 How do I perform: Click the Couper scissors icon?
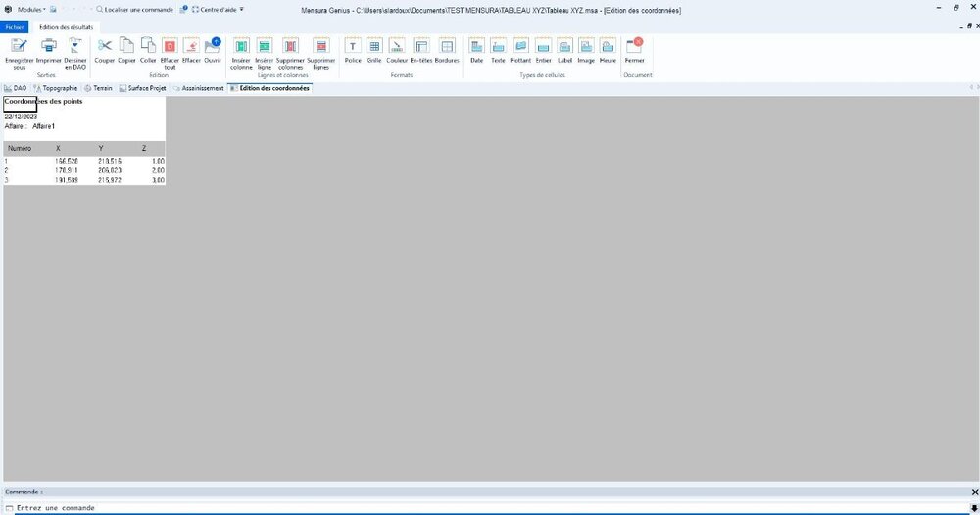105,46
